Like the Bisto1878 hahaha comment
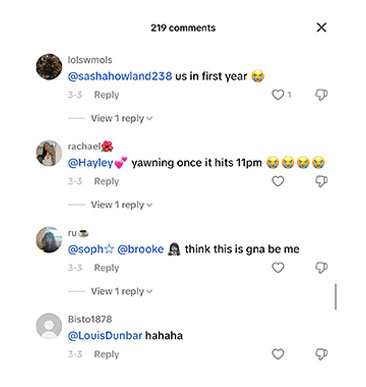This screenshot has width=366, height=387. point(278,354)
